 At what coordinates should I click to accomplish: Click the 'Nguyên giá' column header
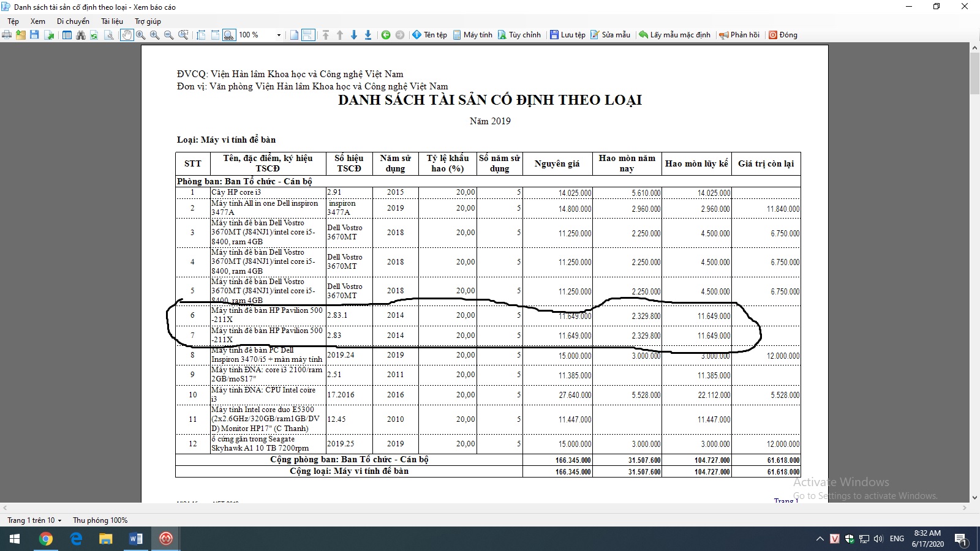[557, 163]
